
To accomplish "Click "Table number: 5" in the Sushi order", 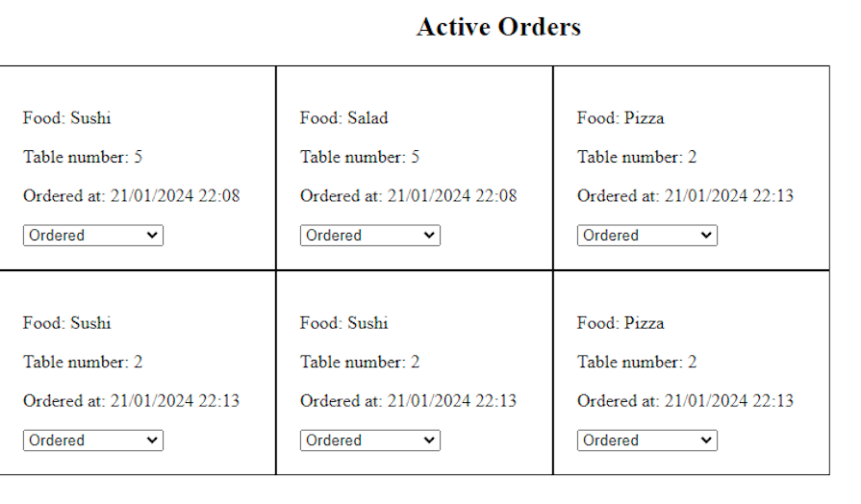I will pyautogui.click(x=82, y=157).
